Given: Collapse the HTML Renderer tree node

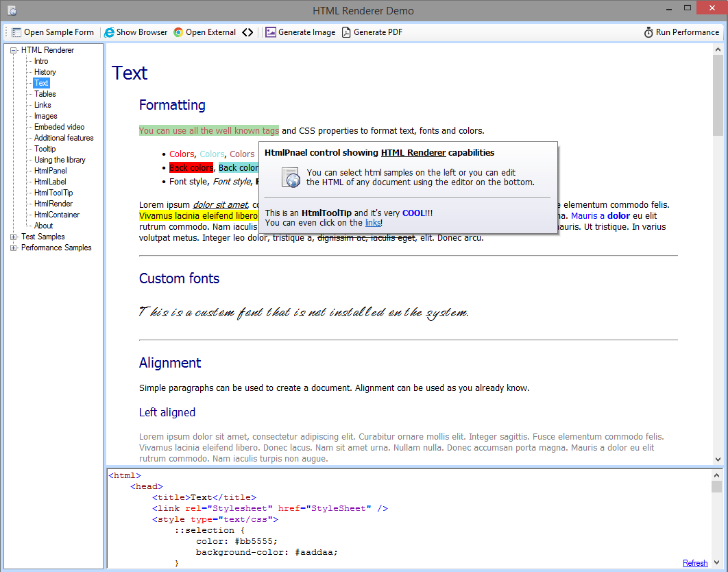Looking at the screenshot, I should 14,50.
